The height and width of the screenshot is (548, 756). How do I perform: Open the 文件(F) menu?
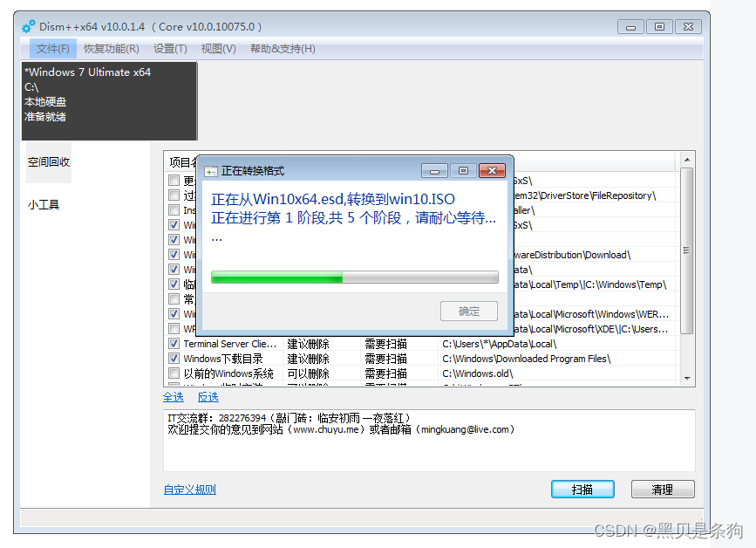pos(52,49)
